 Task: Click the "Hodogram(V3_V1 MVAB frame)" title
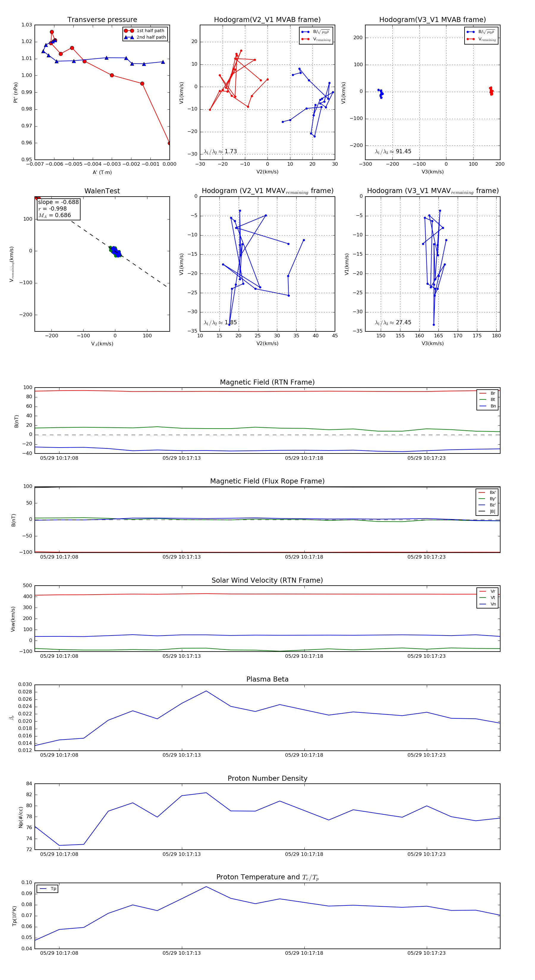[432, 20]
